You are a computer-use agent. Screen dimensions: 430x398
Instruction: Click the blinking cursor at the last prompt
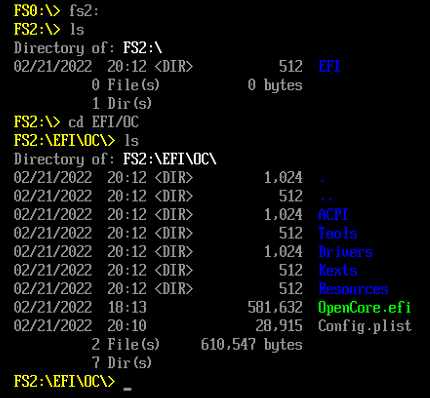pos(127,389)
